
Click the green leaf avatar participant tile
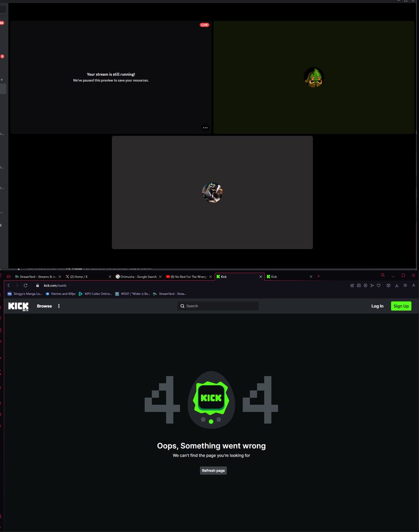click(314, 77)
